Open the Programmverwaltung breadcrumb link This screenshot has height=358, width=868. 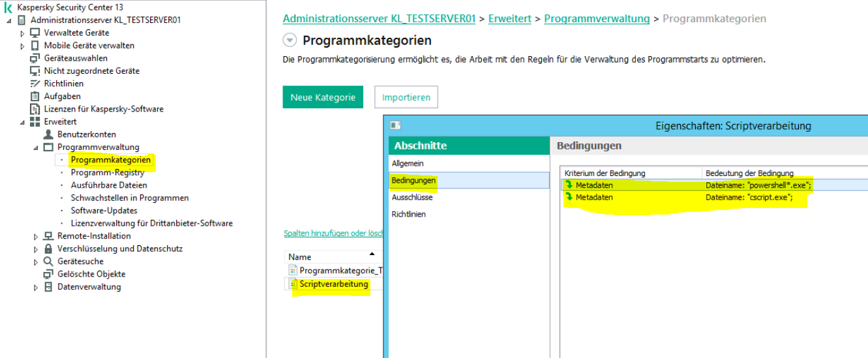(x=597, y=19)
